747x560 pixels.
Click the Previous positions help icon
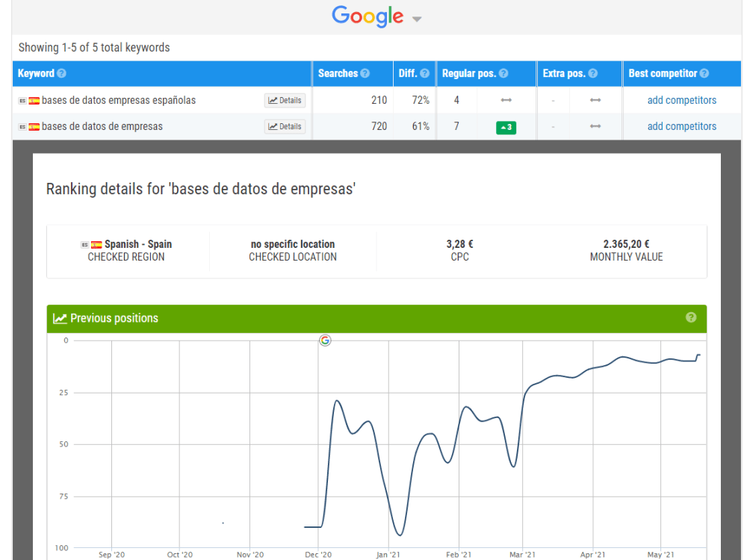[x=691, y=317]
